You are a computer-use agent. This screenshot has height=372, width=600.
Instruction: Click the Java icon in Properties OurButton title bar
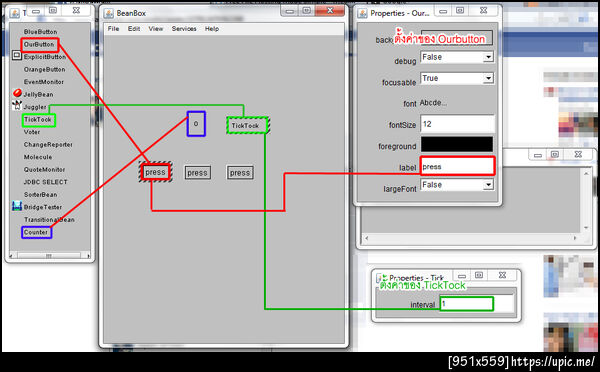pos(362,13)
